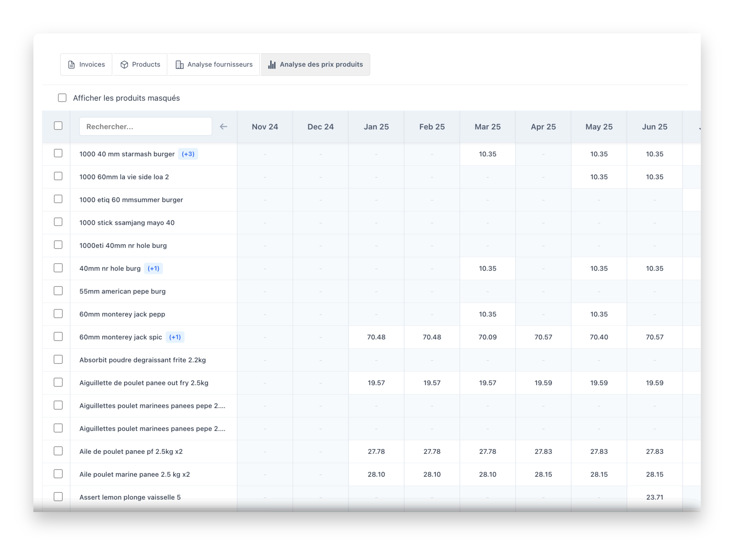Open the Analyse fournisseurs tab
This screenshot has height=560, width=739.
coord(214,64)
